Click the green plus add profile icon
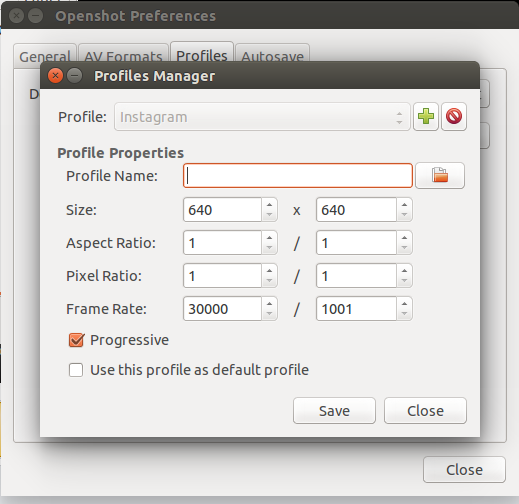 (426, 117)
